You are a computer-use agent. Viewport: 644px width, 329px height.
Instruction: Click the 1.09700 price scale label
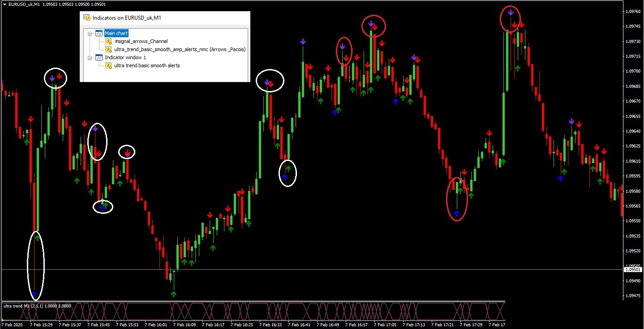pyautogui.click(x=633, y=71)
